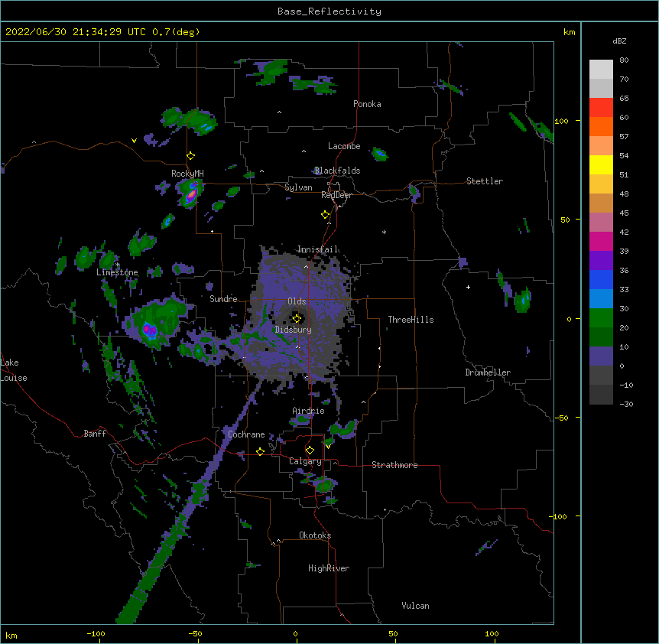Click the yellow diamond marker south of RedDeer
Viewport: 659px width, 644px height.
(326, 215)
